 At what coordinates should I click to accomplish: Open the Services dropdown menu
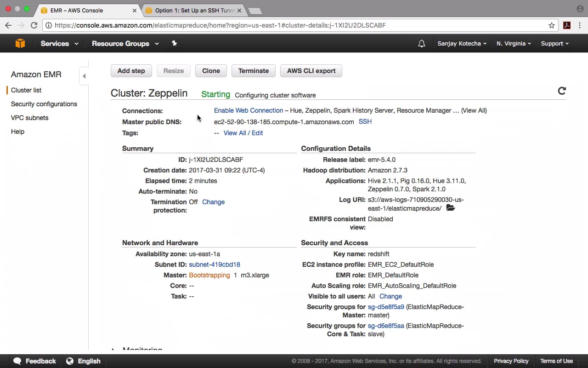pyautogui.click(x=59, y=43)
